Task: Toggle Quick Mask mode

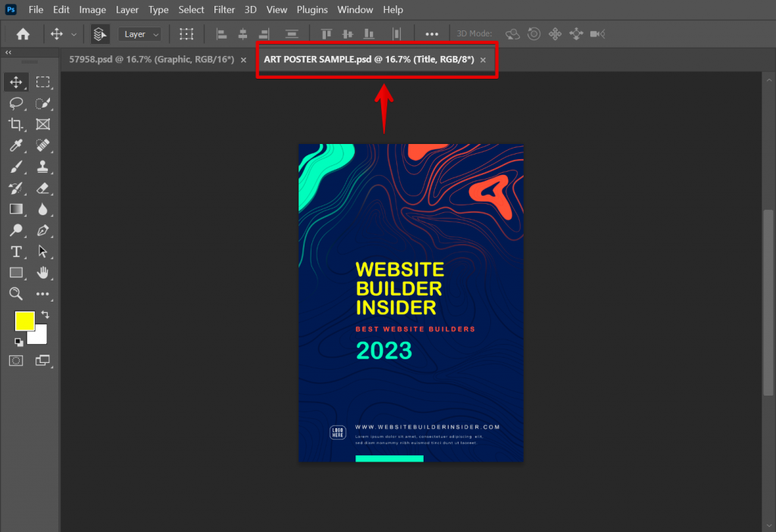Action: click(x=16, y=360)
